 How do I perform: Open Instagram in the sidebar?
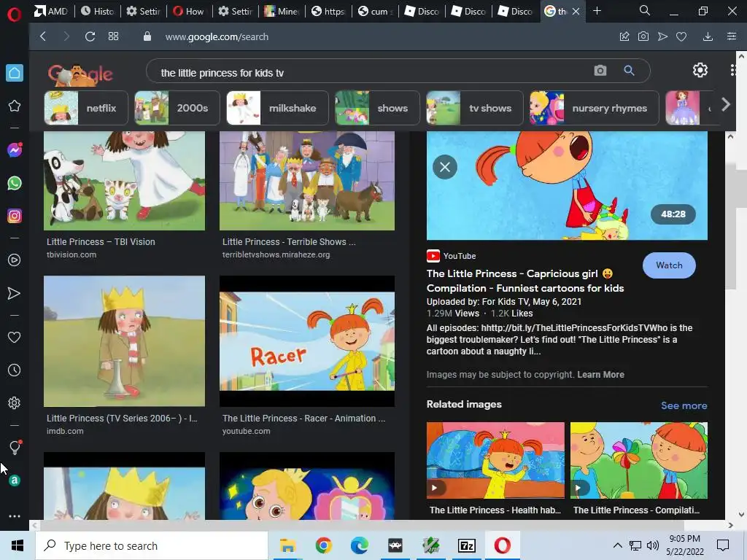[x=15, y=216]
